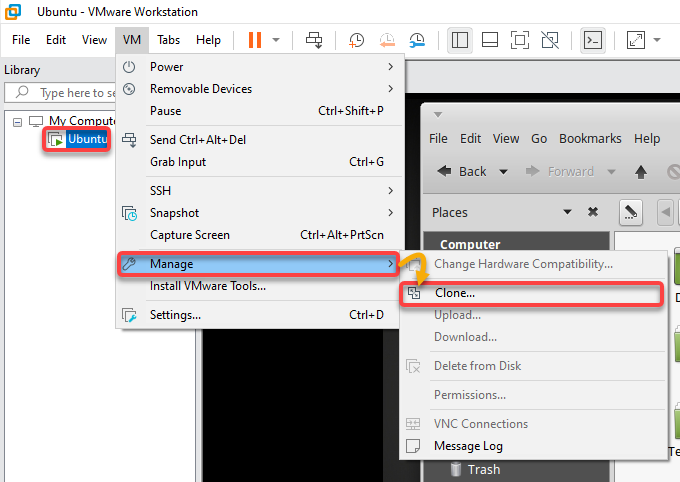The image size is (680, 482).
Task: Click the VMware Workstation title bar icon
Action: coord(13,12)
